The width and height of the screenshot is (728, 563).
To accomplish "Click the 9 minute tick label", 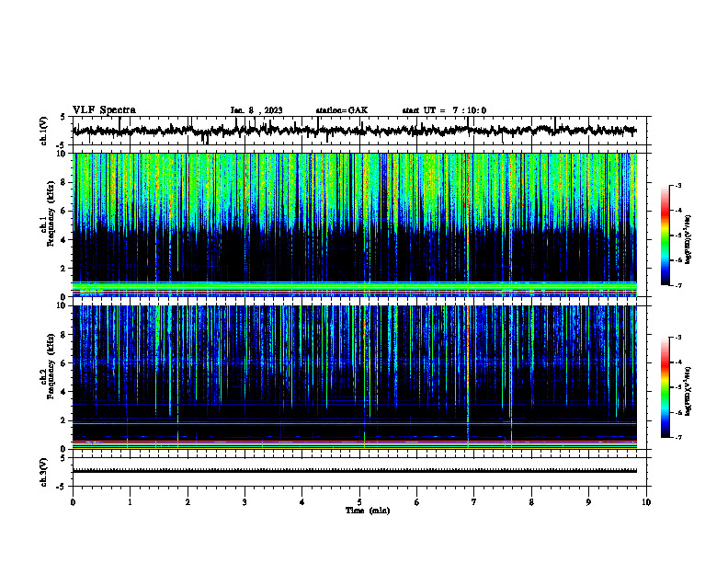I will pyautogui.click(x=588, y=502).
